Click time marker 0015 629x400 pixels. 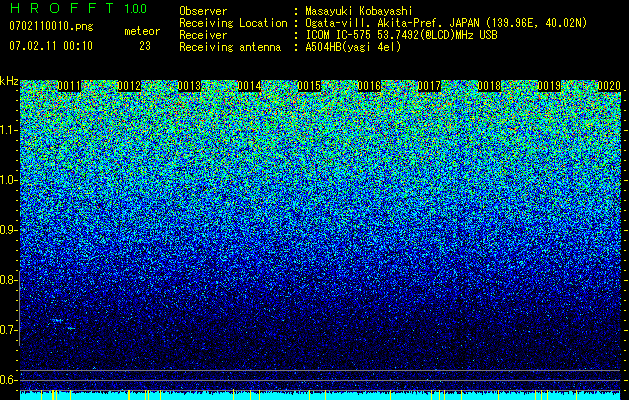pos(309,86)
